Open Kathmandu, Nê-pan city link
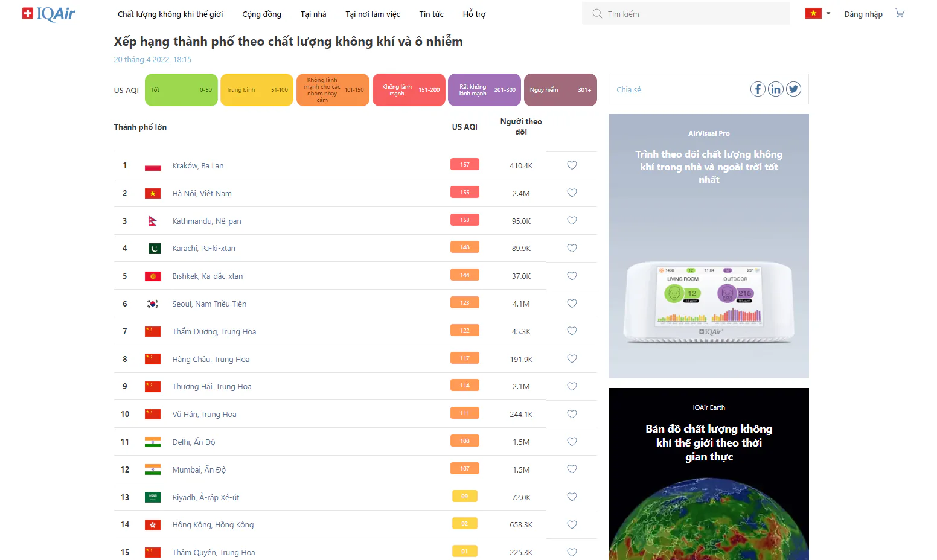This screenshot has height=560, width=937. (x=207, y=221)
